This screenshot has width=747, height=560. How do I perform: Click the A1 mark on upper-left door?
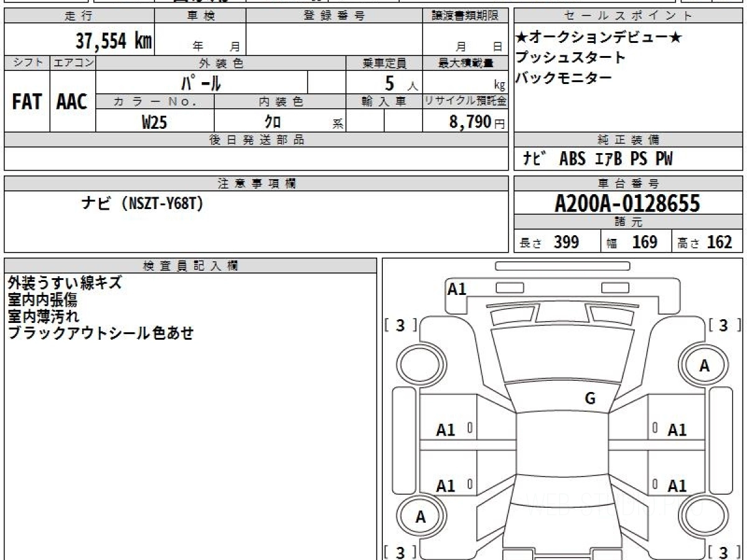coord(446,429)
